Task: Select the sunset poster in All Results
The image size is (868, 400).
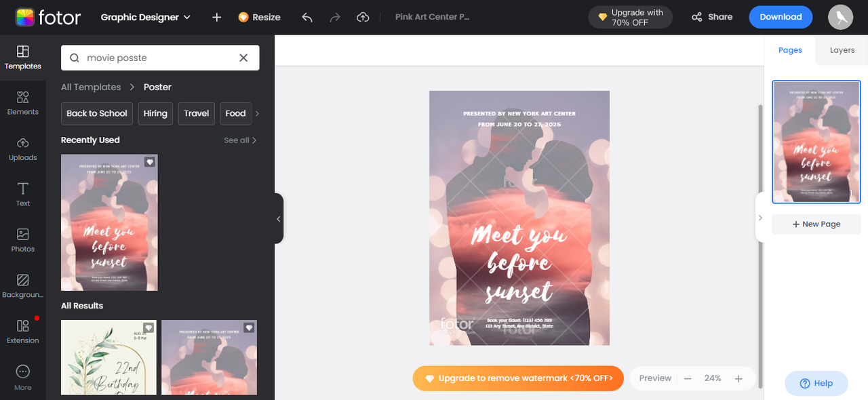Action: [x=209, y=357]
